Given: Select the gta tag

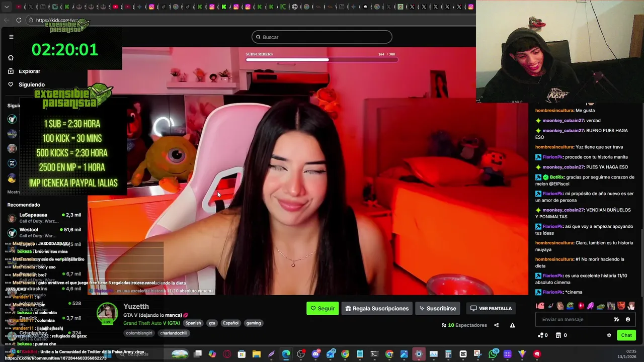Looking at the screenshot, I should [x=212, y=323].
